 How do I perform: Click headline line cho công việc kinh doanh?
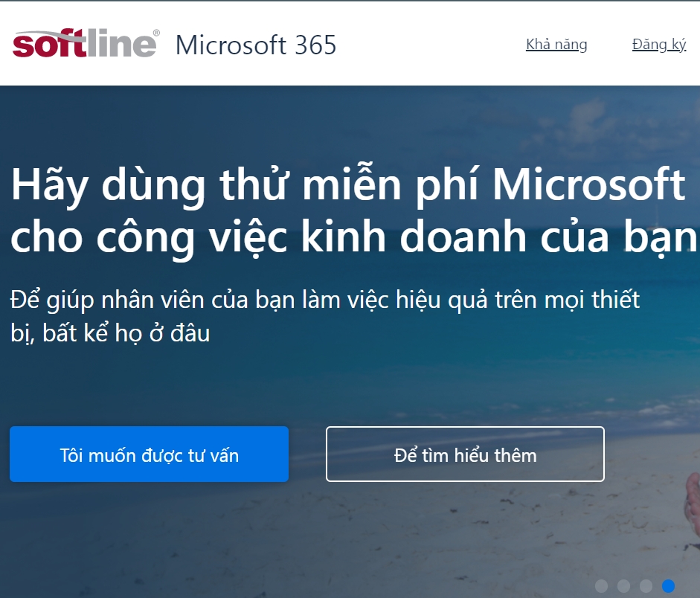[x=353, y=237]
